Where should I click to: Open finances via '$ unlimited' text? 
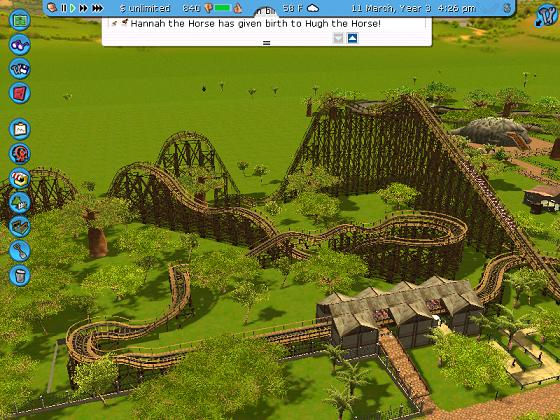point(145,8)
